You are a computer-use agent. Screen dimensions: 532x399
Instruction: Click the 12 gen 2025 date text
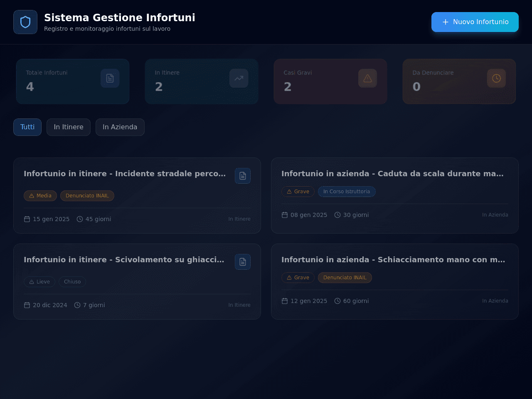click(309, 301)
